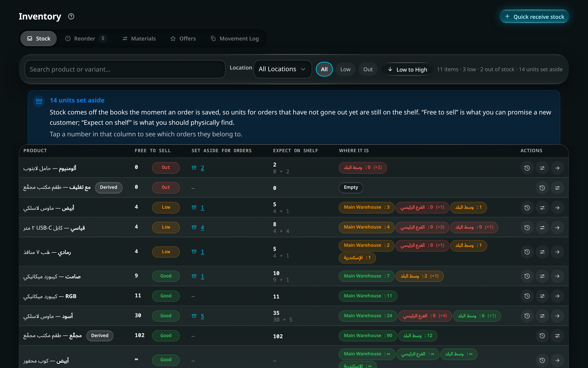Adjust stock for مع تغليف derived row

point(557,188)
